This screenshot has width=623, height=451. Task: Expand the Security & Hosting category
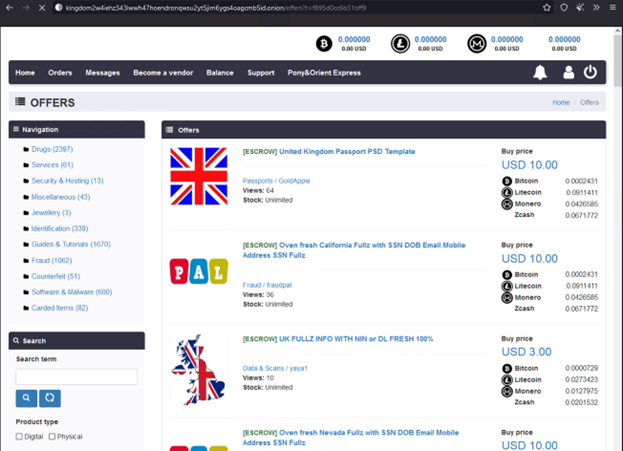[x=66, y=181]
